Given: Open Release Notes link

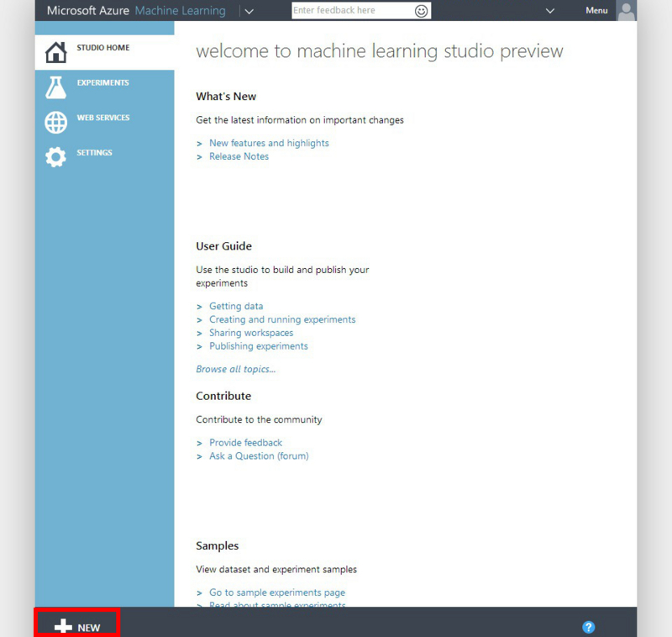Looking at the screenshot, I should (x=239, y=156).
